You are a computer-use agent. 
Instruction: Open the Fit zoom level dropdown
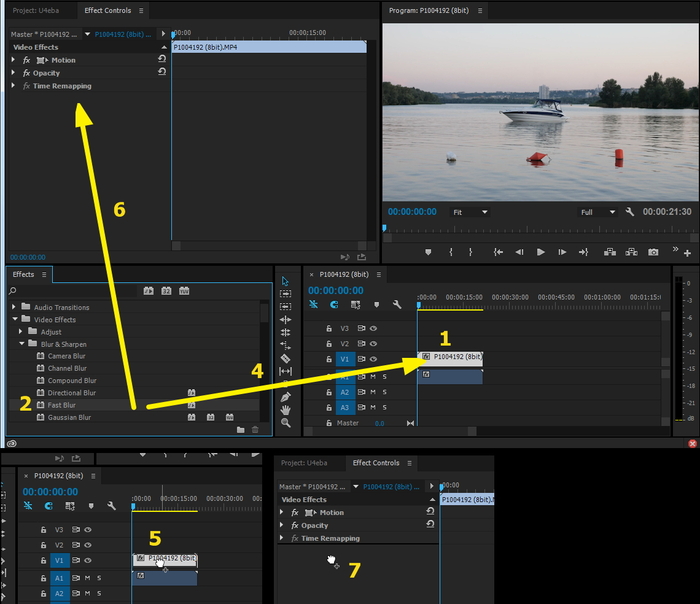(x=470, y=212)
